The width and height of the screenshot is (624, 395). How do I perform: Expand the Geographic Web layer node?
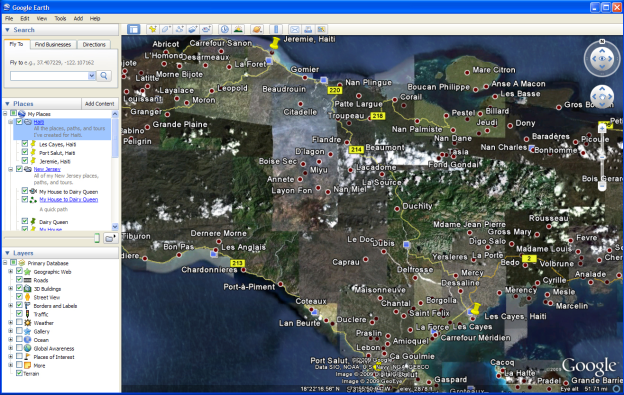(x=11, y=272)
